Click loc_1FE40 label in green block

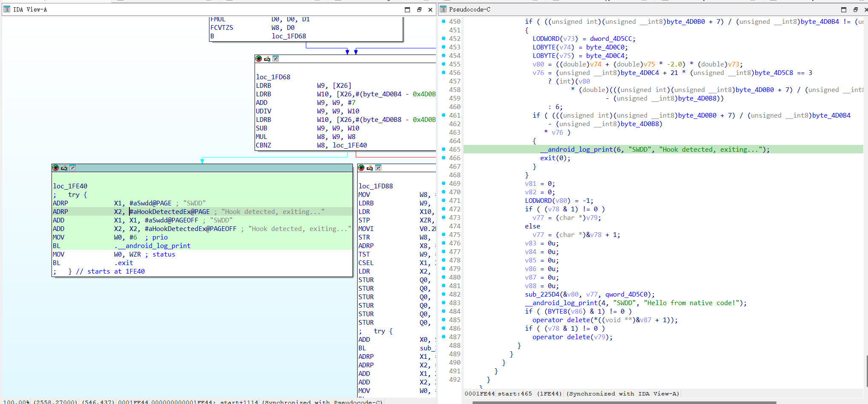pos(70,186)
